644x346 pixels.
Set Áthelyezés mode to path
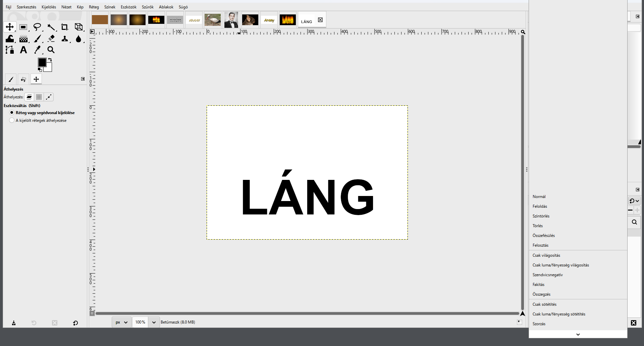pyautogui.click(x=49, y=97)
